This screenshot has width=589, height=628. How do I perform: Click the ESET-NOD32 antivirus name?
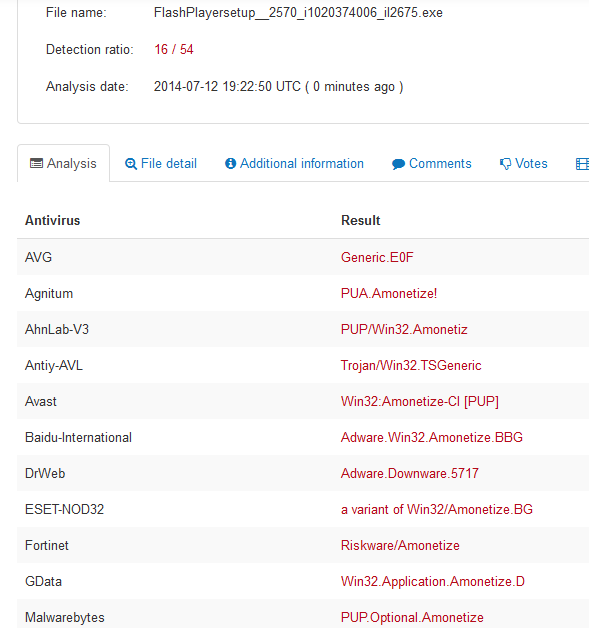coord(64,509)
